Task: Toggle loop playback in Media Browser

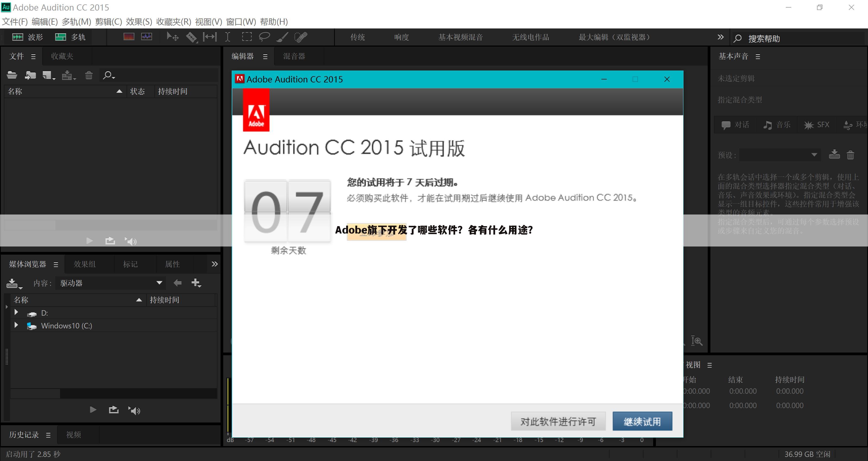Action: click(114, 409)
